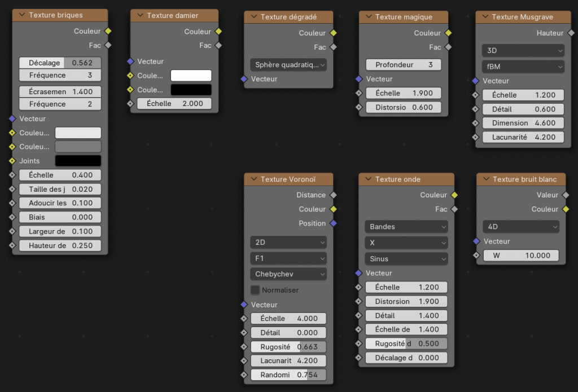
Task: Click the W value field showing 10.000
Action: (x=520, y=256)
